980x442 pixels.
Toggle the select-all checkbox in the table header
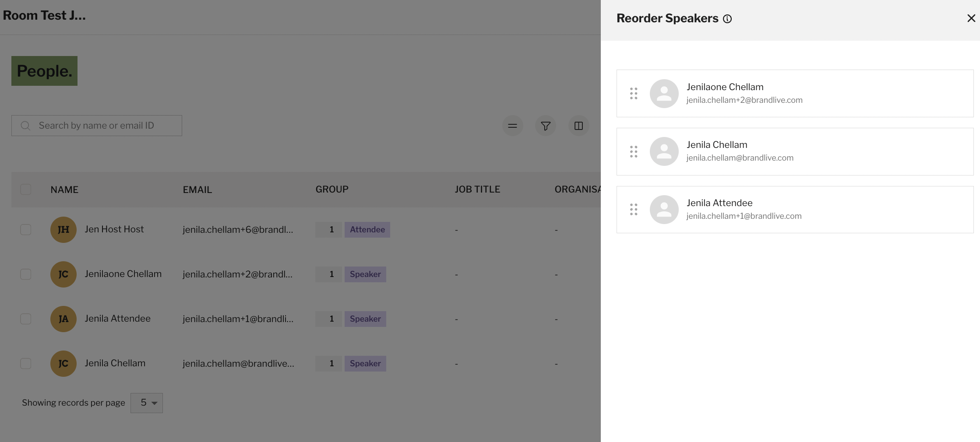click(26, 189)
